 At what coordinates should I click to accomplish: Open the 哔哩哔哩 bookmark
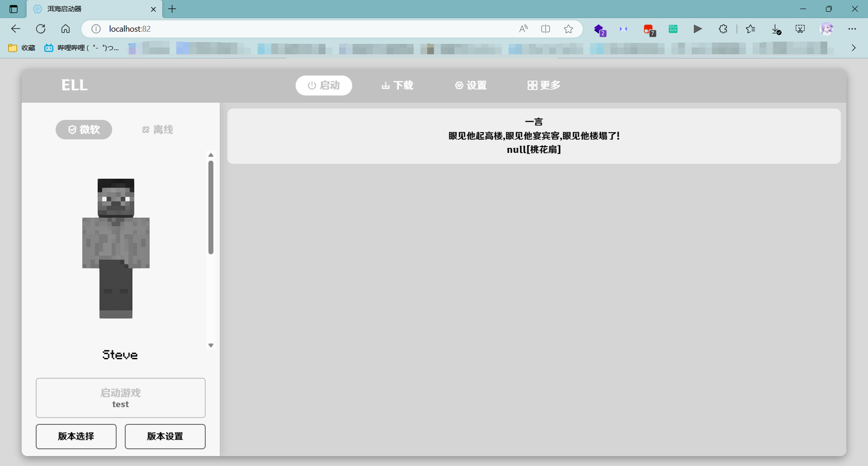82,48
